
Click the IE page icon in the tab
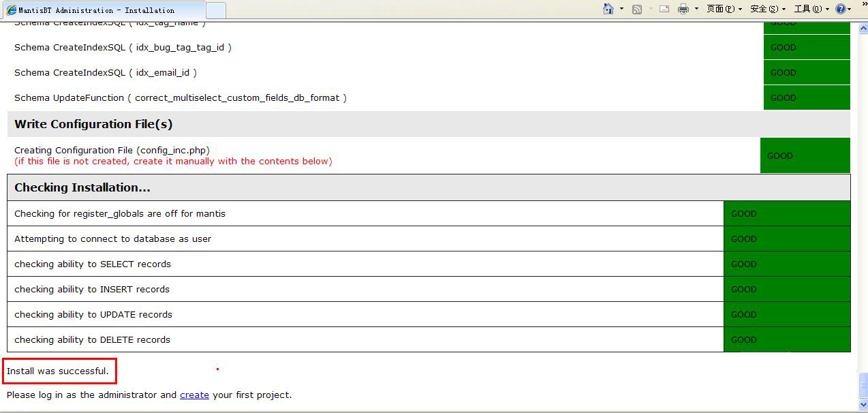(x=12, y=10)
